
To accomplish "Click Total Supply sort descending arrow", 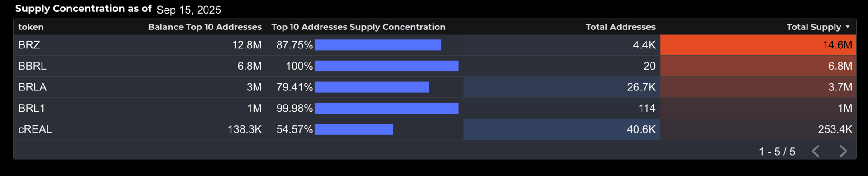I will pyautogui.click(x=848, y=27).
